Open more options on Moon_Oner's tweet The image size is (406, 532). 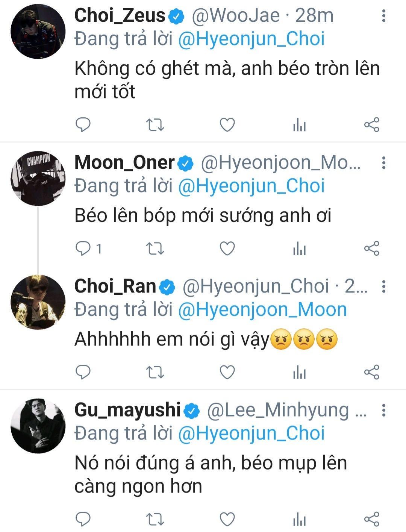click(383, 163)
